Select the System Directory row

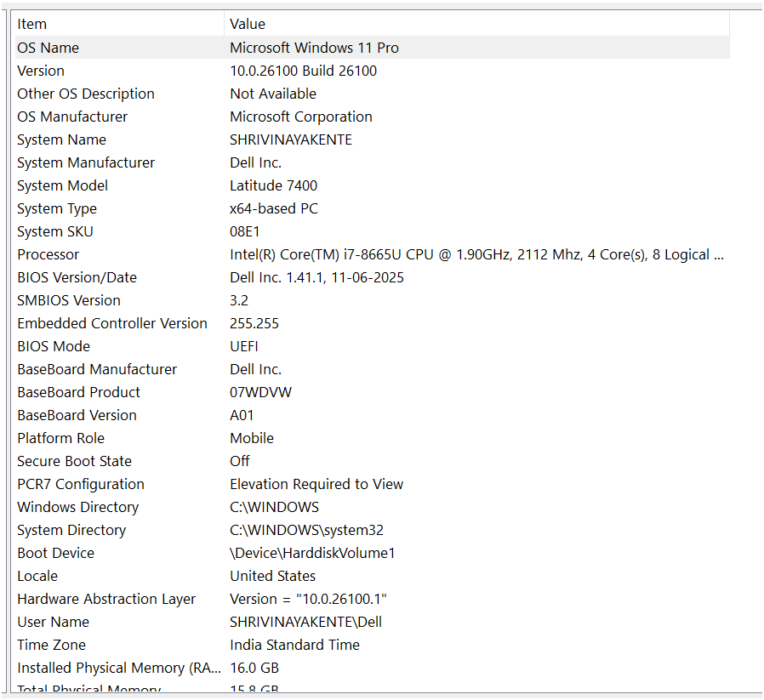[373, 530]
